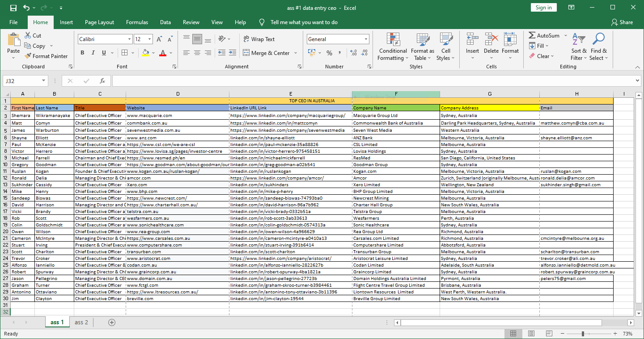
Task: Adjust the zoom slider handle
Action: [583, 334]
